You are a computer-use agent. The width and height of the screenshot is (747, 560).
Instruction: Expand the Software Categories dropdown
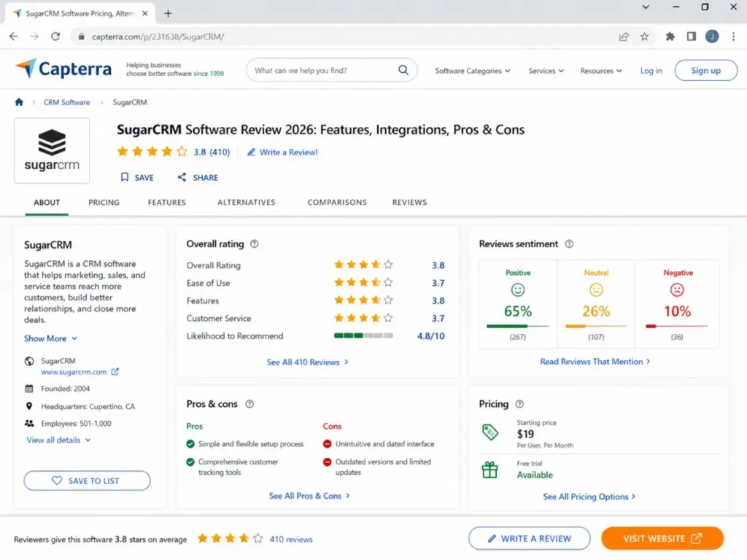(x=473, y=71)
